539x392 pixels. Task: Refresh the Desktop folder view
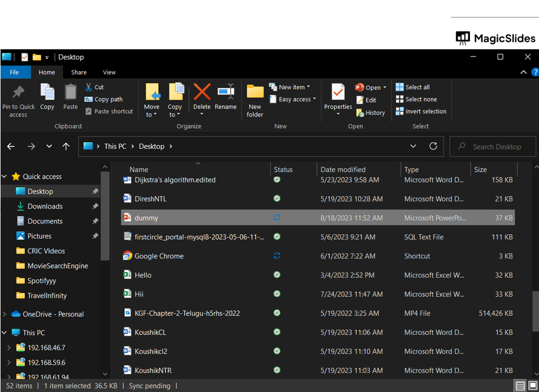click(433, 146)
